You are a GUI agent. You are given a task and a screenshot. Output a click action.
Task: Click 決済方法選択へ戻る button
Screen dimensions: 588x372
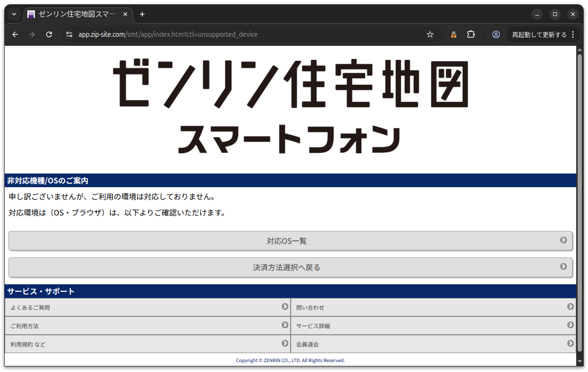290,267
